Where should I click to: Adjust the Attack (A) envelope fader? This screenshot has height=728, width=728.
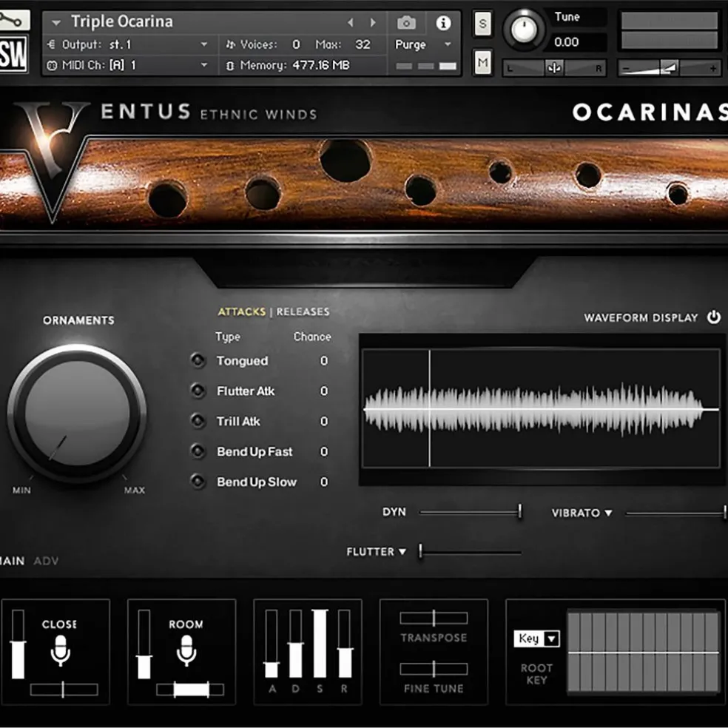272,644
